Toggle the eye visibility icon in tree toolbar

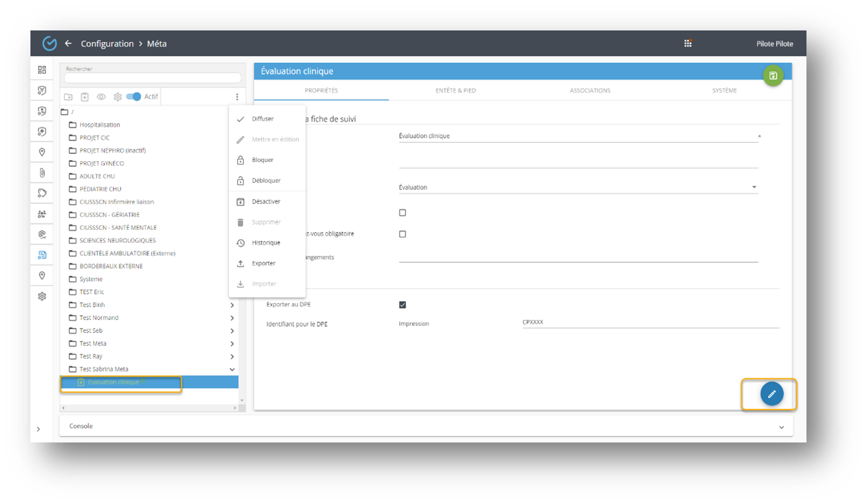pos(101,97)
